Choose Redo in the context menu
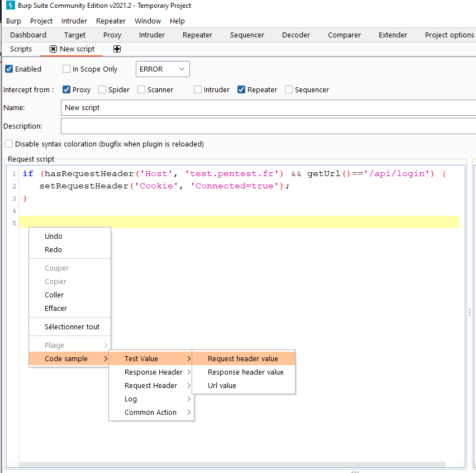Viewport: 476px width, 473px height. pyautogui.click(x=70, y=249)
